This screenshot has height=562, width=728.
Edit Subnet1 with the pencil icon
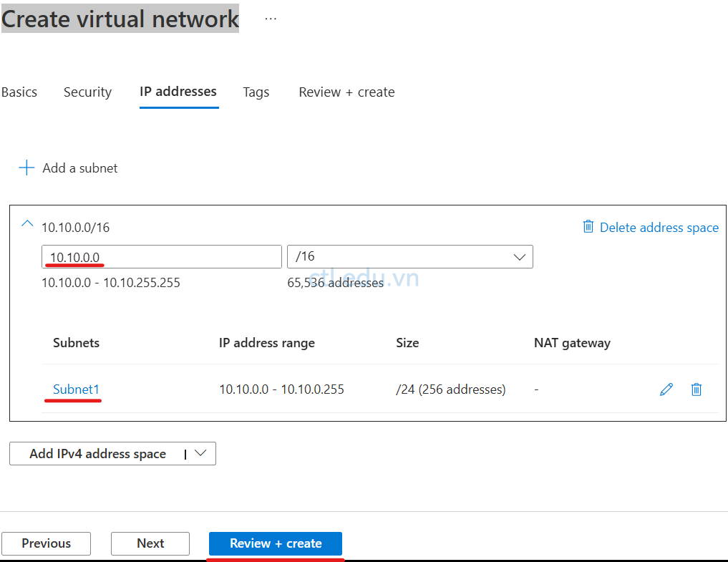[x=666, y=389]
